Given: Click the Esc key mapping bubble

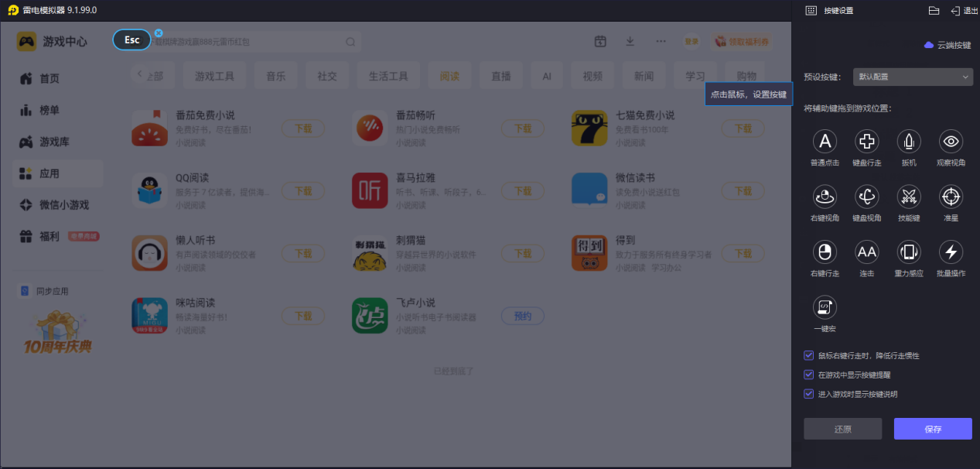Looking at the screenshot, I should 132,40.
